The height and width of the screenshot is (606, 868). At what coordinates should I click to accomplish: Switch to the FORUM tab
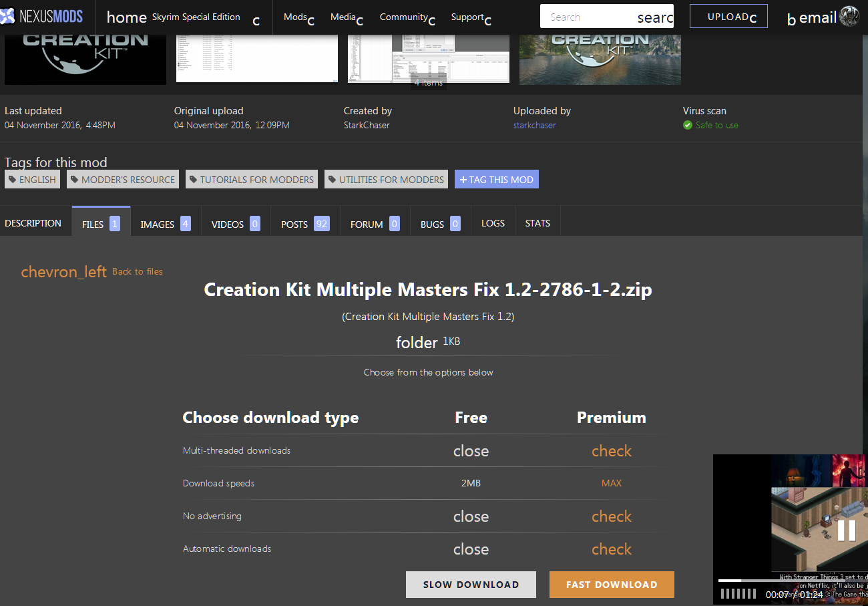point(375,224)
